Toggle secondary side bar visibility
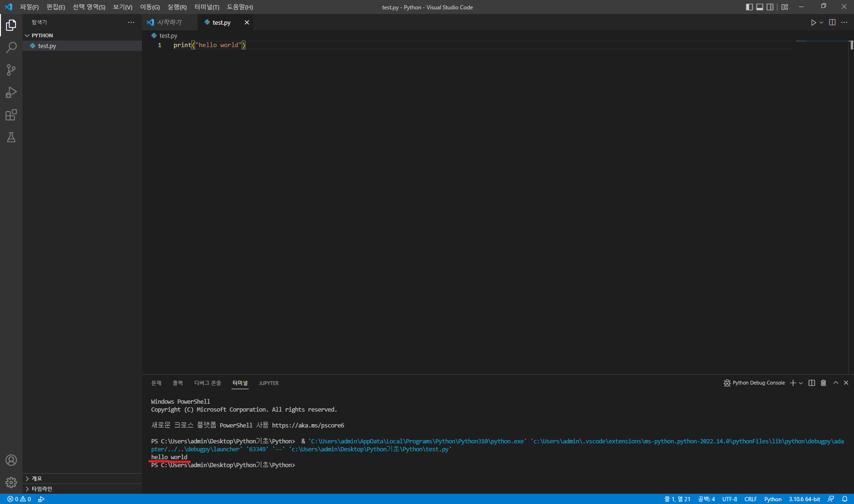The image size is (854, 504). [x=770, y=7]
